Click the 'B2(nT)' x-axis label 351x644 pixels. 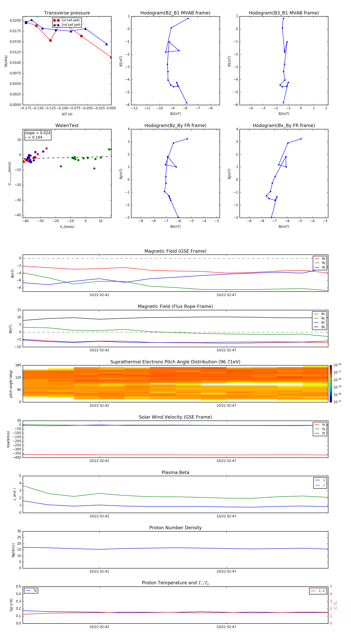coord(175,114)
